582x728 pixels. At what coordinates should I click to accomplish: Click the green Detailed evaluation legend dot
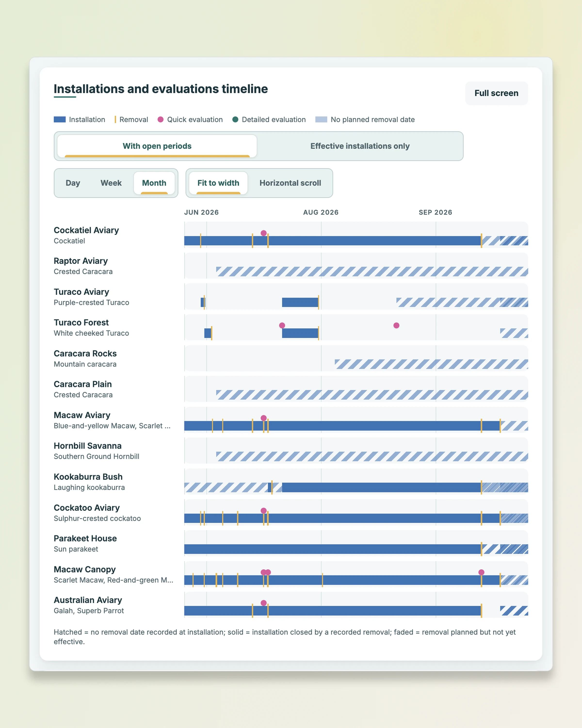click(x=235, y=120)
